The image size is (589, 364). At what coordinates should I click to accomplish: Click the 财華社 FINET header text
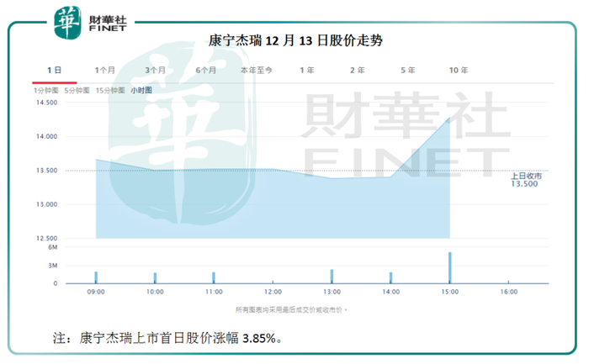point(108,24)
